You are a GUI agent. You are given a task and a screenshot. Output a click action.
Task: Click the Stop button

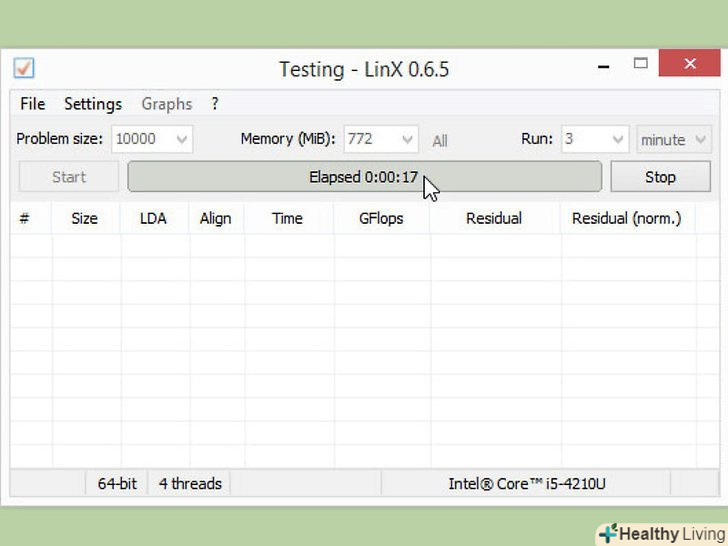pos(660,176)
